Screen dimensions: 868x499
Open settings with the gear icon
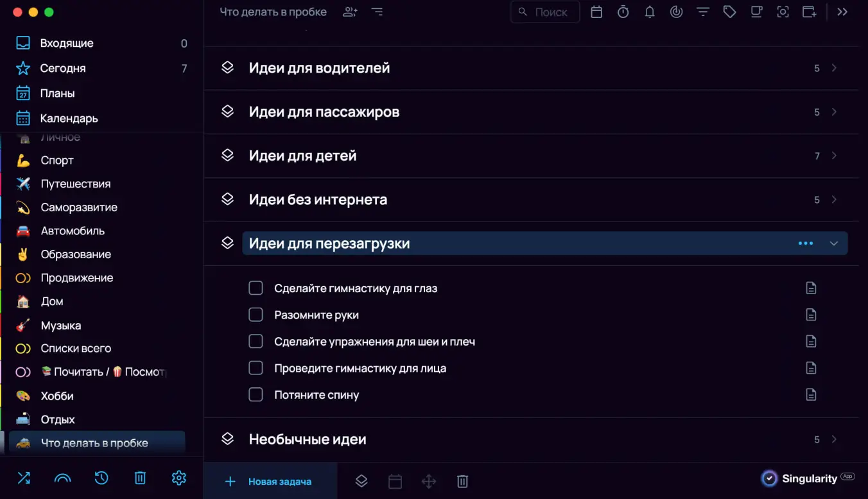(x=178, y=478)
